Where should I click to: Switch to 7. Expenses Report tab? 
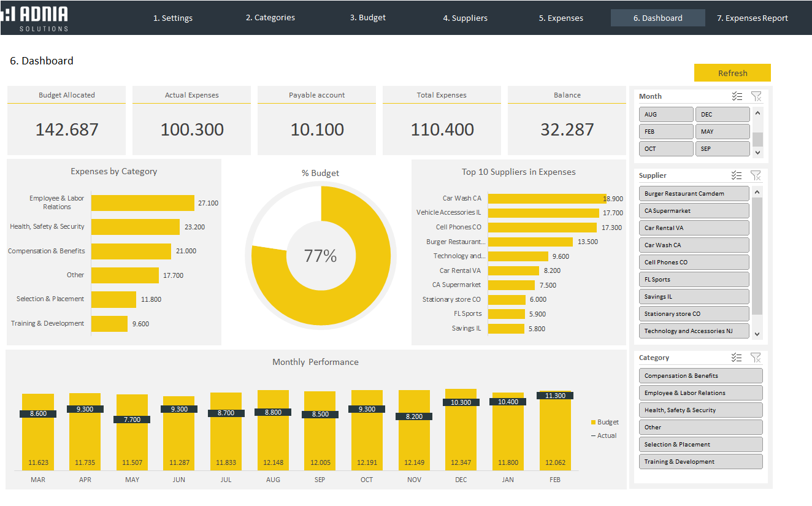(752, 18)
